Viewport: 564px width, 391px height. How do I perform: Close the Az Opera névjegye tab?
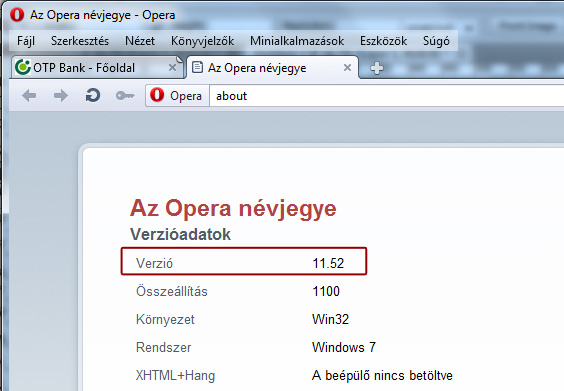click(x=347, y=67)
